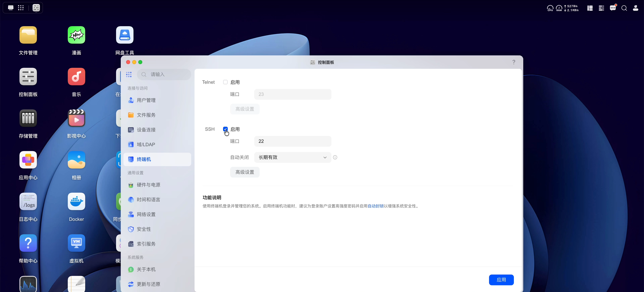View RAM usage indicator

click(x=559, y=8)
